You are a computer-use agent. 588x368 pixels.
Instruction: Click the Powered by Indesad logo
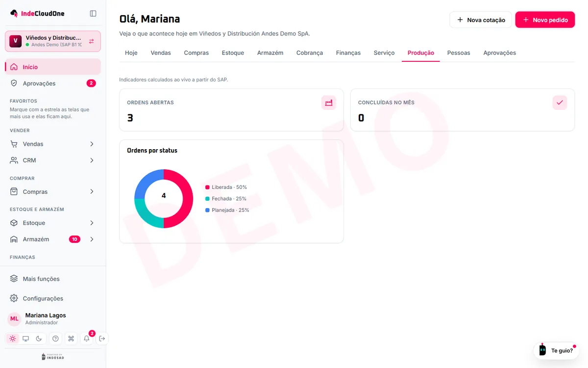tap(53, 357)
